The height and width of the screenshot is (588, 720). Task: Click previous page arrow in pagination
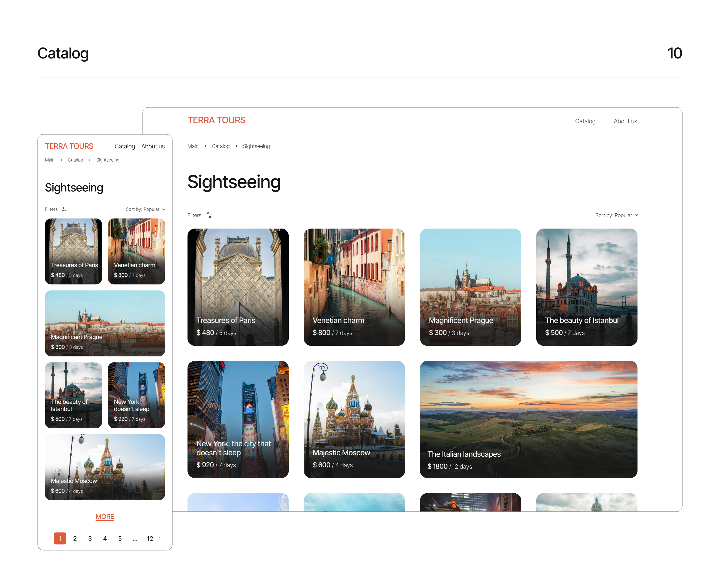point(50,538)
